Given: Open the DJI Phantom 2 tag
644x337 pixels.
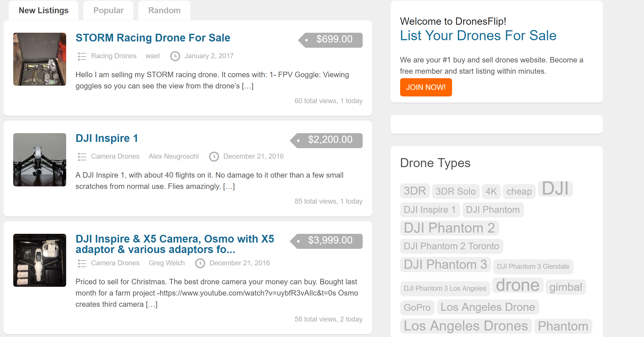Looking at the screenshot, I should [x=449, y=228].
